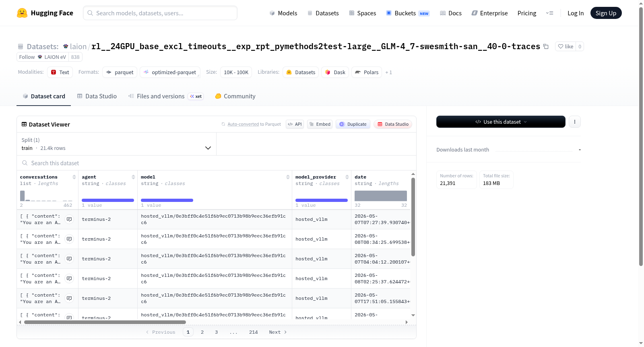
Task: Select the Datasets library tag
Action: click(301, 73)
